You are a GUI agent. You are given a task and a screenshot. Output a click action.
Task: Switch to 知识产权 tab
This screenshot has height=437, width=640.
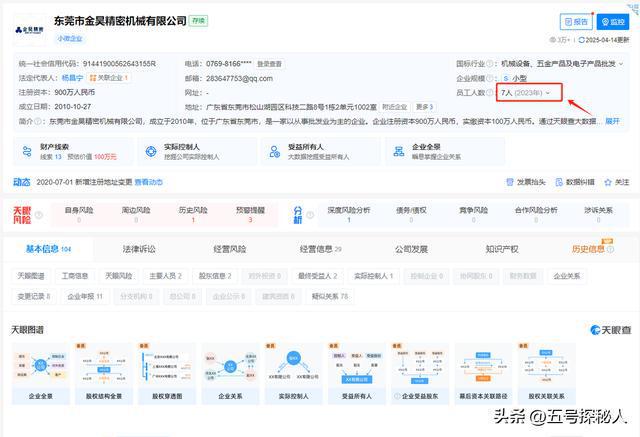click(x=502, y=249)
